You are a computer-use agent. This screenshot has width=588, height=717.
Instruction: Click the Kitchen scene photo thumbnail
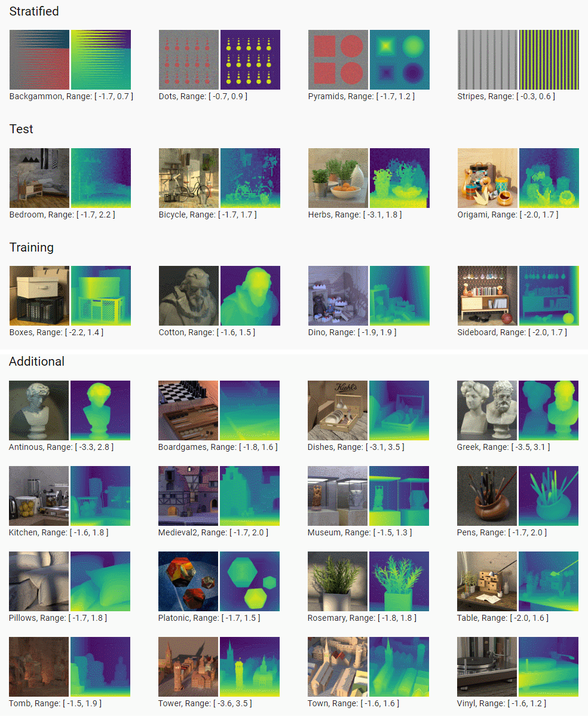click(x=39, y=496)
